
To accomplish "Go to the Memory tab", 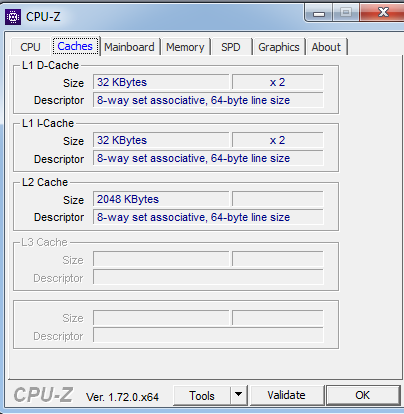I will (x=185, y=47).
